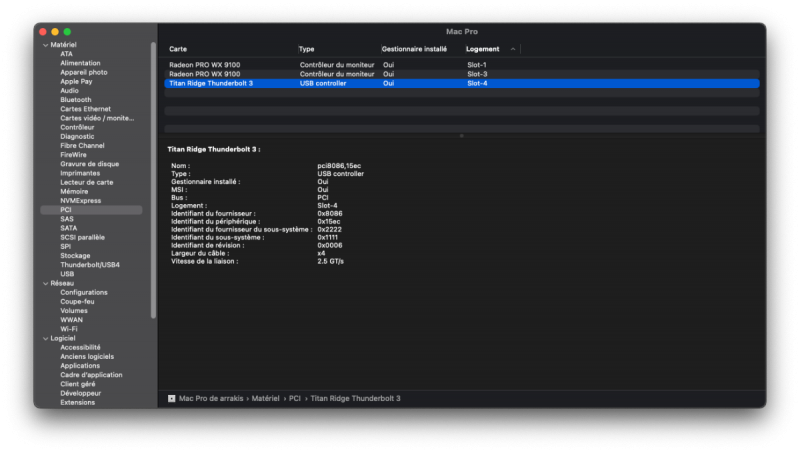Screen dimensions: 800x453
Task: Click the split pane divider handle
Action: coord(462,136)
